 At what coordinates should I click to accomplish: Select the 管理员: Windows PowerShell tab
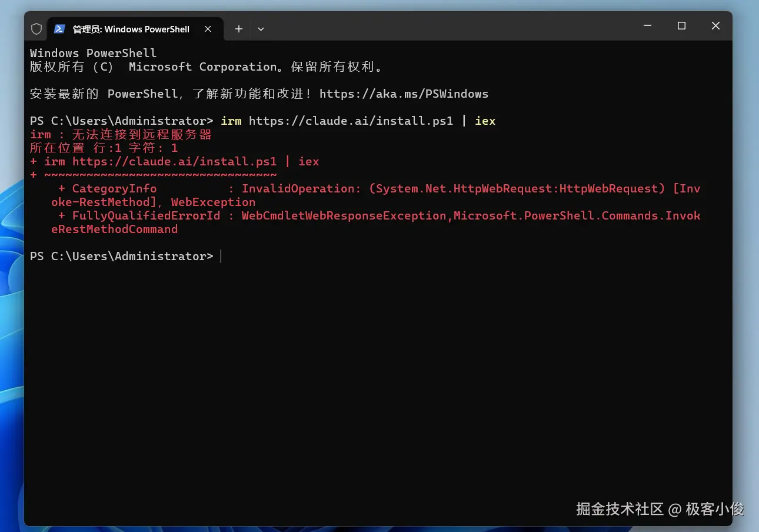click(x=135, y=29)
